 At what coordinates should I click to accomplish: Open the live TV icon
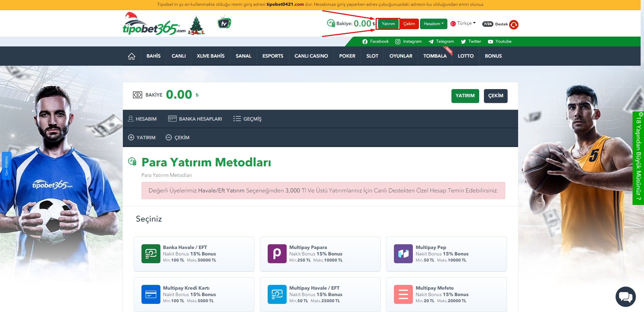(x=224, y=23)
